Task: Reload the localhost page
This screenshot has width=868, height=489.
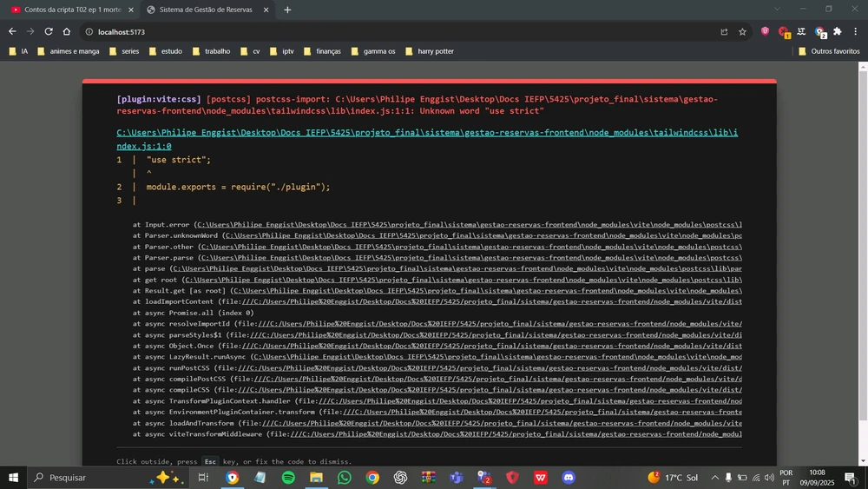Action: coord(49,31)
